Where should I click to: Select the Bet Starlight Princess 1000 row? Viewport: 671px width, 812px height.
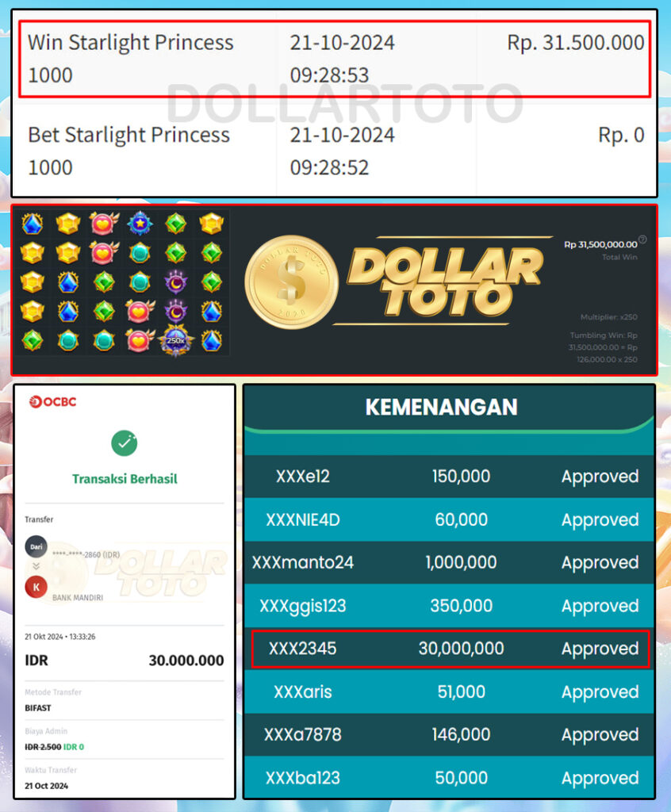(x=335, y=151)
